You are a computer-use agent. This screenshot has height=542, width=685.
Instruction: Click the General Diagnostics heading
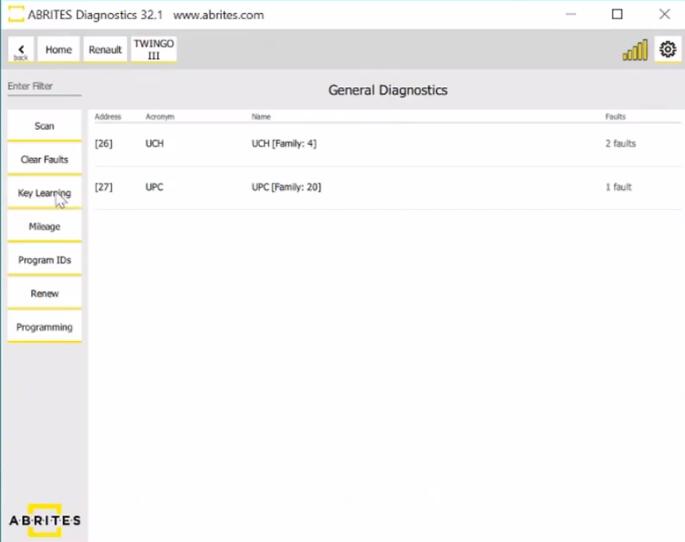tap(388, 90)
